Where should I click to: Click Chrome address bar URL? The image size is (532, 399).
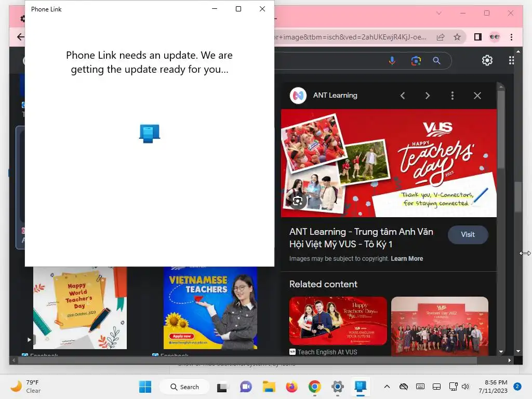tap(350, 37)
